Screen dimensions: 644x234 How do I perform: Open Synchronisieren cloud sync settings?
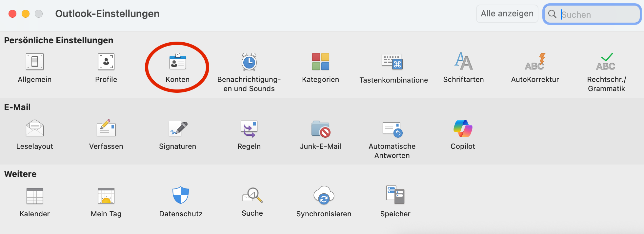[x=324, y=196]
